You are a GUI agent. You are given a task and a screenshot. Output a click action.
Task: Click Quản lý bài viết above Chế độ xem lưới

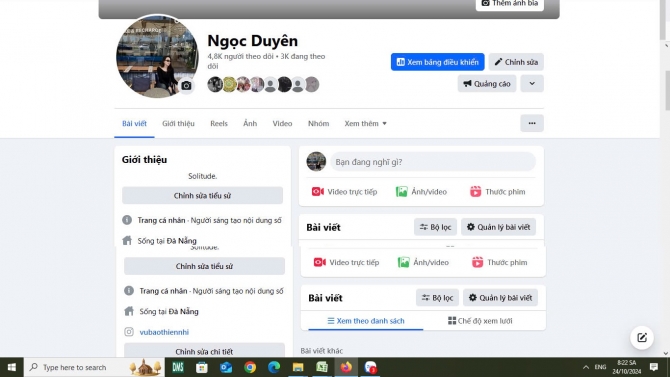[x=500, y=298]
